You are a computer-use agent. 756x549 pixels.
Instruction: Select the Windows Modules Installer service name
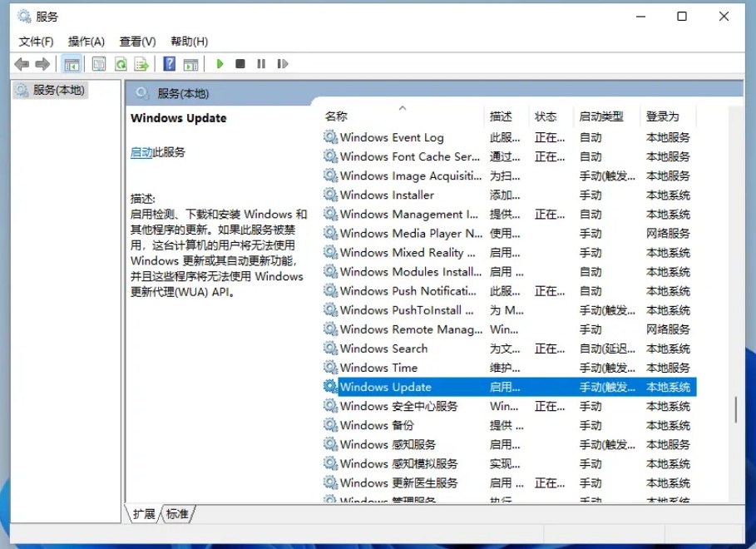[410, 272]
